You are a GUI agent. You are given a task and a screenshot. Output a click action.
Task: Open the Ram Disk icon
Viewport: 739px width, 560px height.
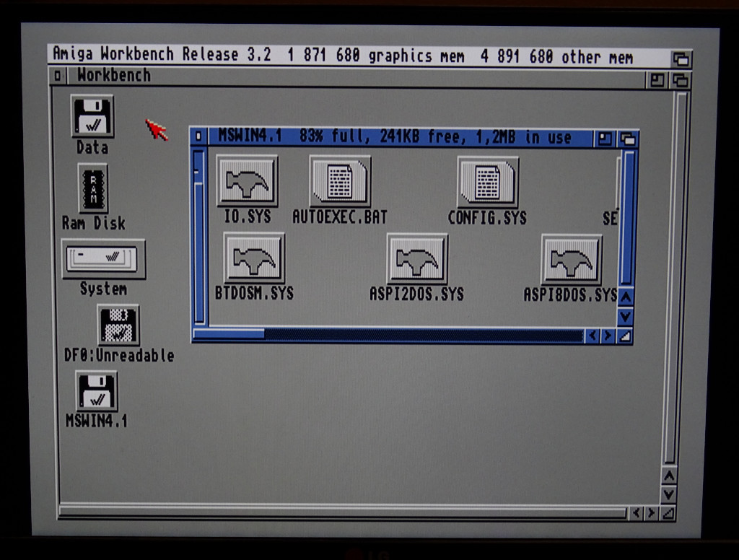[x=93, y=189]
